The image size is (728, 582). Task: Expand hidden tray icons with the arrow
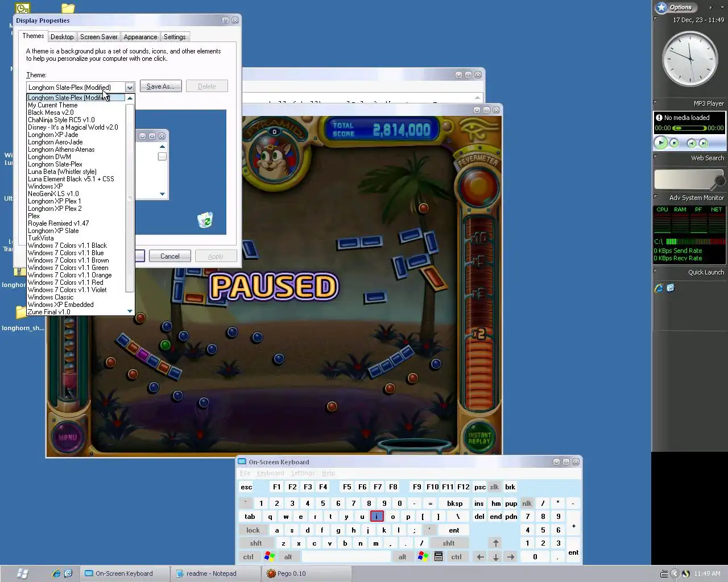(x=675, y=574)
